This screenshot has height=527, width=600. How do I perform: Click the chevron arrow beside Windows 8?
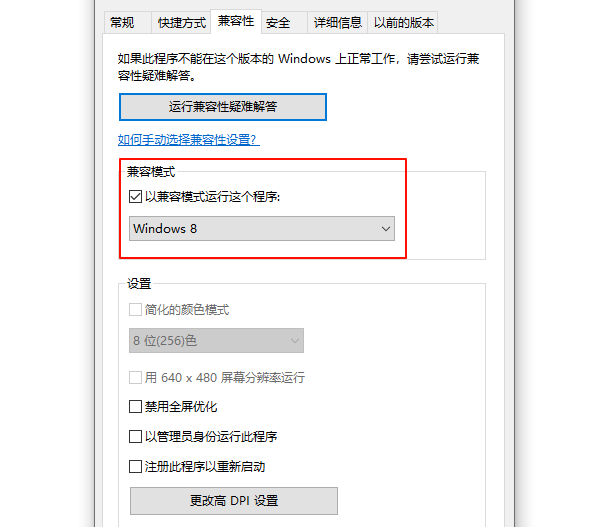[386, 229]
